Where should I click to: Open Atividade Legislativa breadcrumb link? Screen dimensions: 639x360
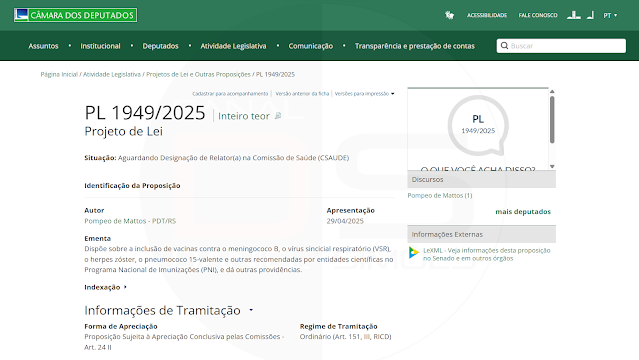coord(112,74)
